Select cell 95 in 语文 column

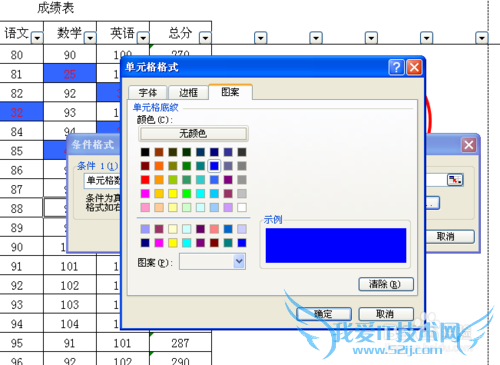point(21,343)
